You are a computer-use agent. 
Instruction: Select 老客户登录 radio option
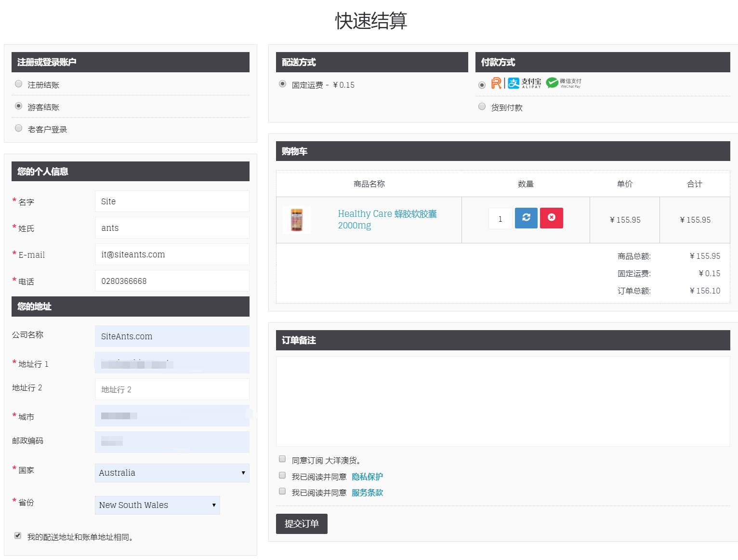pyautogui.click(x=19, y=128)
